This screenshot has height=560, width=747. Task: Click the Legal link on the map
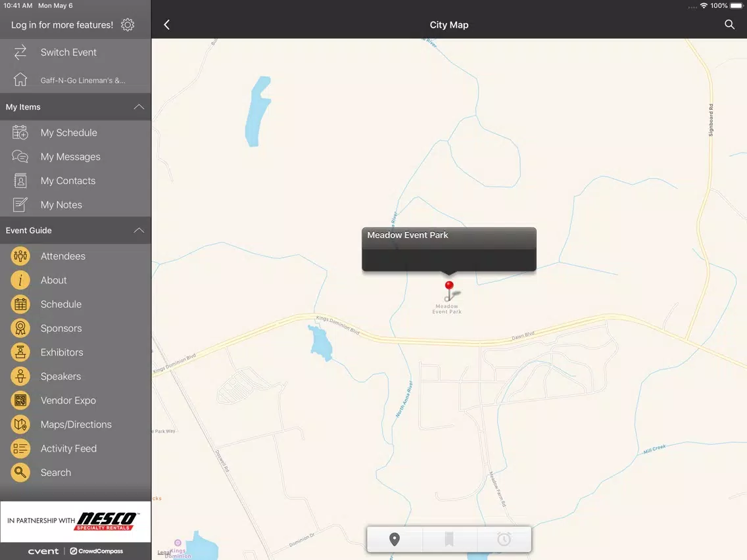click(163, 552)
